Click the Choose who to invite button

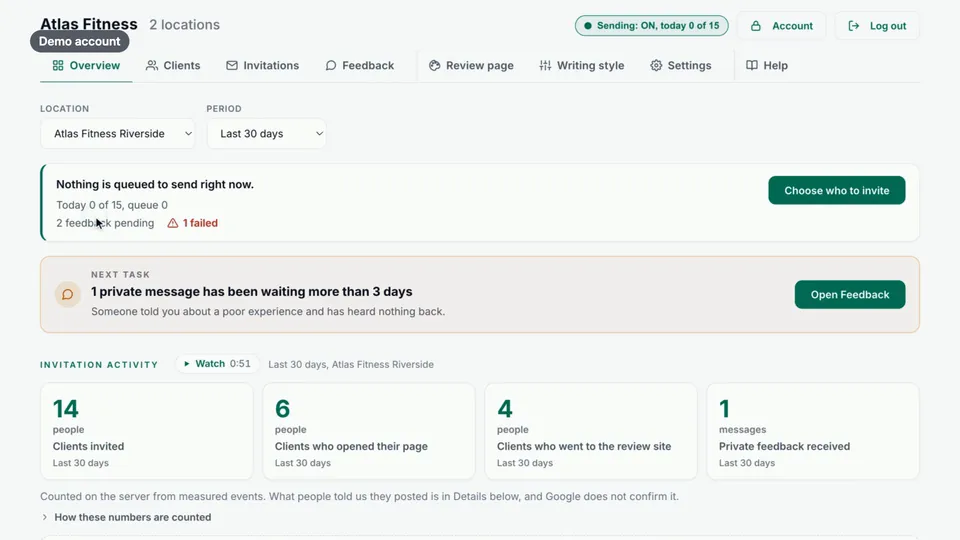coord(836,190)
